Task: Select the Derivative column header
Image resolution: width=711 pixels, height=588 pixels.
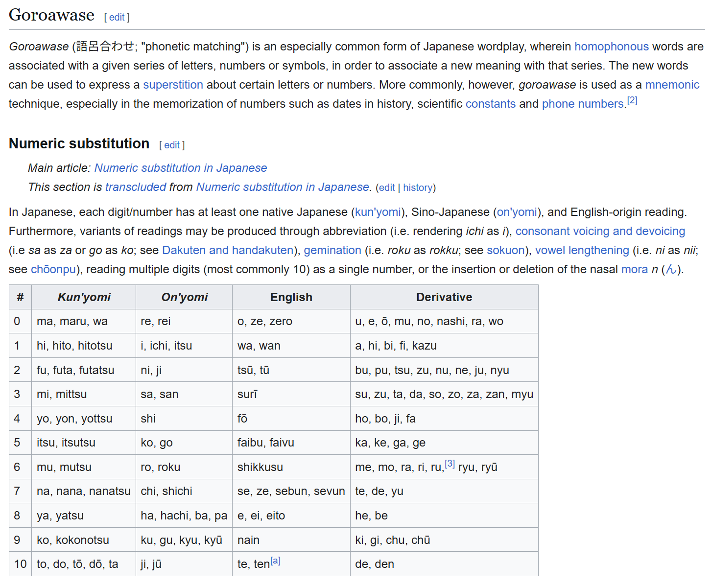Action: (x=444, y=297)
